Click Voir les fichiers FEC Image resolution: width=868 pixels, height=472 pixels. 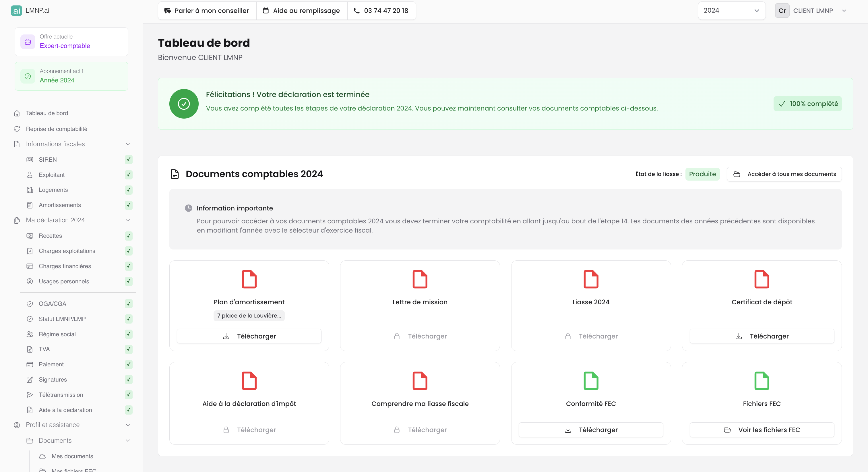coord(762,430)
